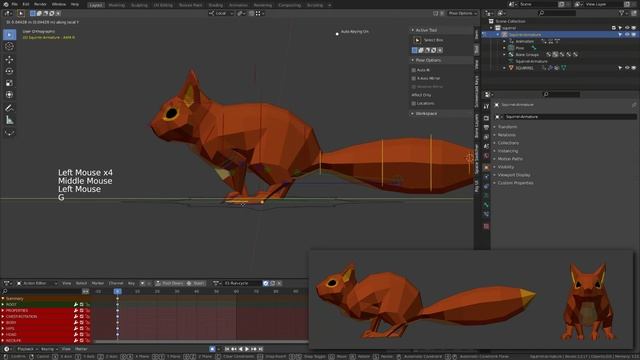Screen dimensions: 640x360
Task: Toggle viewport visibility eye for SQUIRREL object
Action: (627, 68)
